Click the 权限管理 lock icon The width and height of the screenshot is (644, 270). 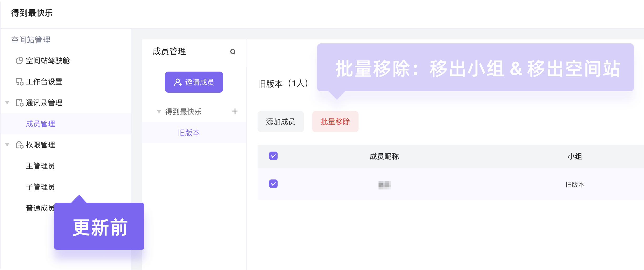[x=19, y=145]
